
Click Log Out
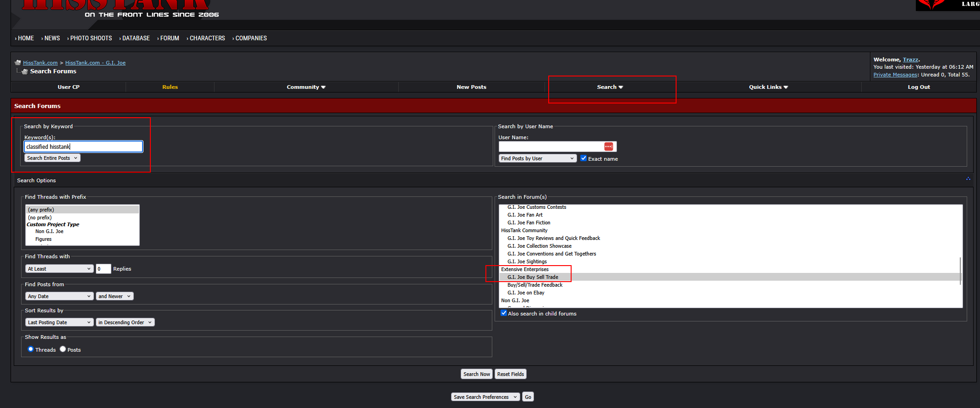[x=919, y=87]
